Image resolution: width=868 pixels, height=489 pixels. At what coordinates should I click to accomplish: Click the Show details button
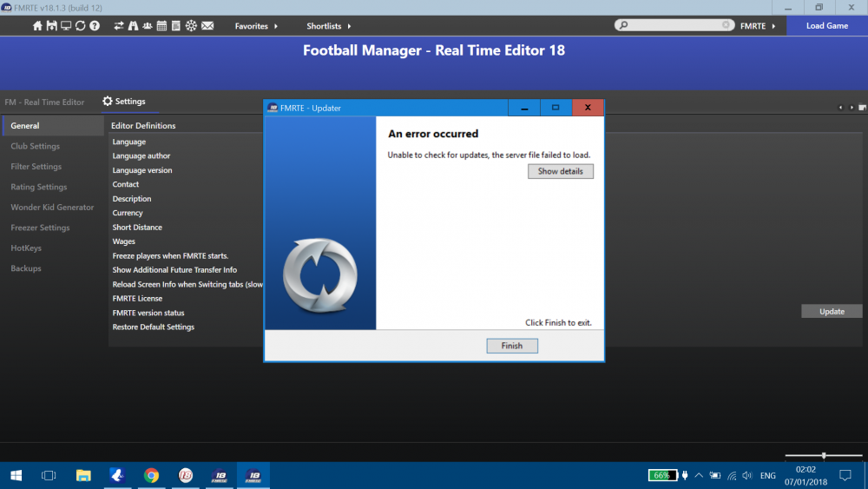click(560, 172)
